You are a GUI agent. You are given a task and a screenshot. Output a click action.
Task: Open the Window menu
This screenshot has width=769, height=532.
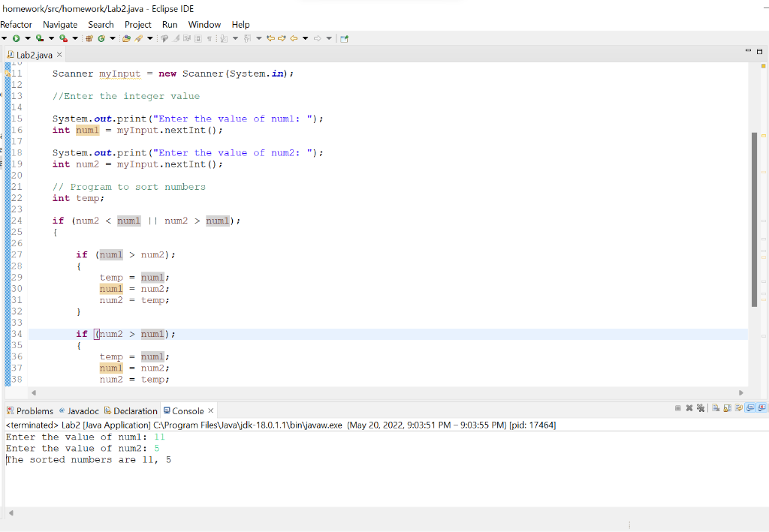pos(204,25)
